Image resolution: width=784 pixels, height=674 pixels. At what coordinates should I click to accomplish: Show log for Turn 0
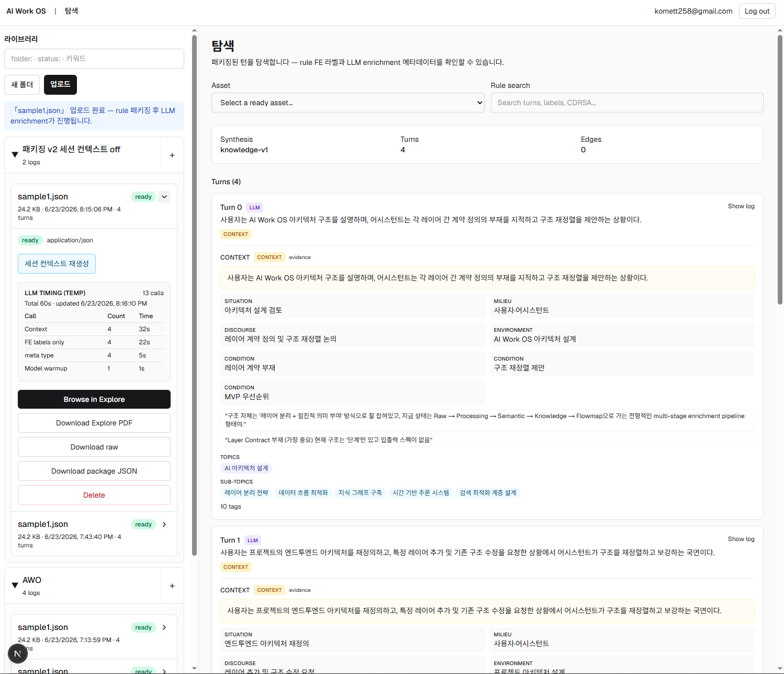(741, 206)
